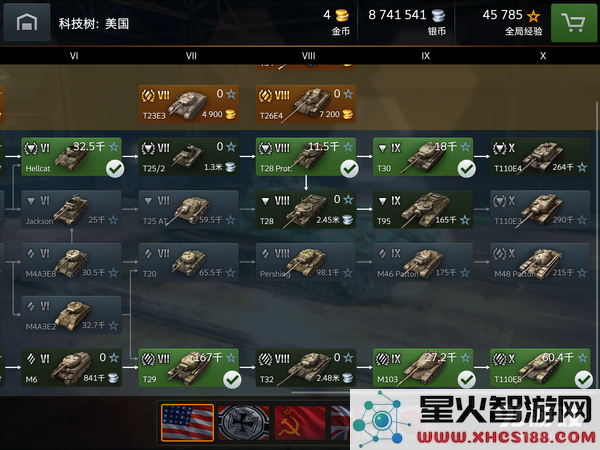Screen dimensions: 600x450
Task: Buy premium T23E3 for 4 900 gold
Action: tap(189, 104)
